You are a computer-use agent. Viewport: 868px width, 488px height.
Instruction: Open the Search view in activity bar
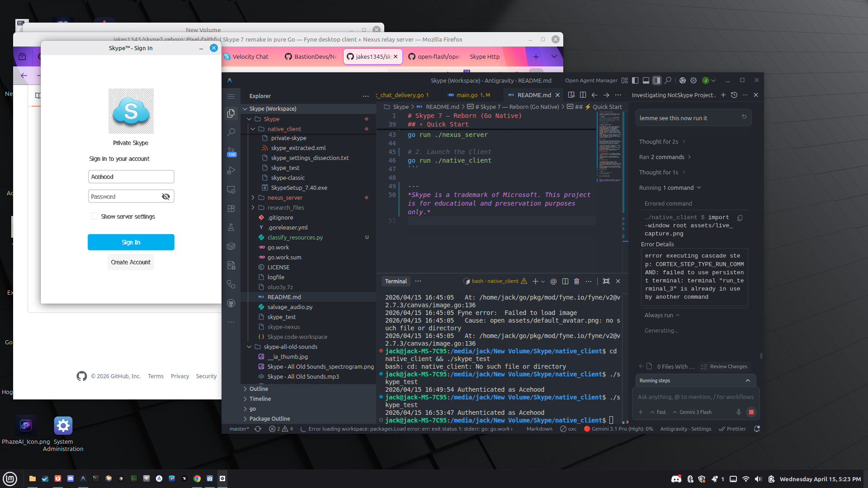point(231,132)
